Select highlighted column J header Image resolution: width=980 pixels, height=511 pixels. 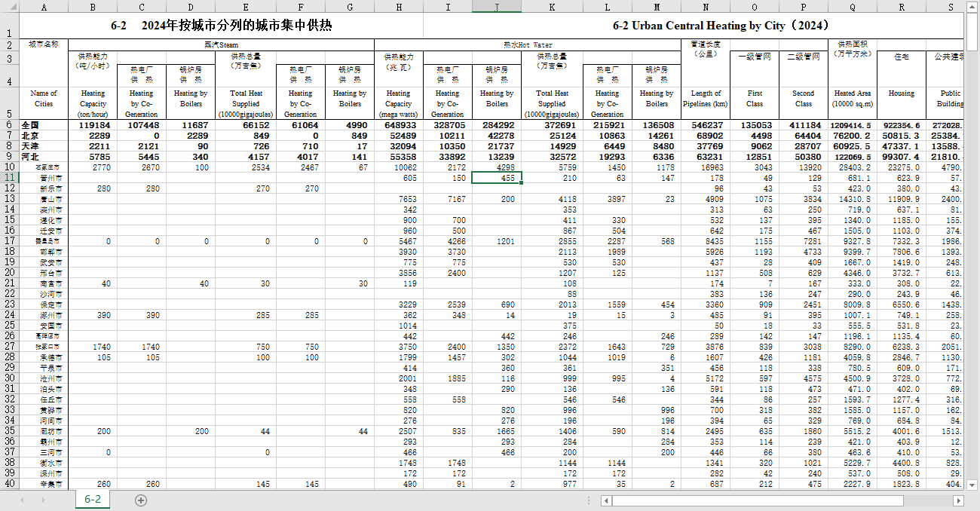coord(497,7)
